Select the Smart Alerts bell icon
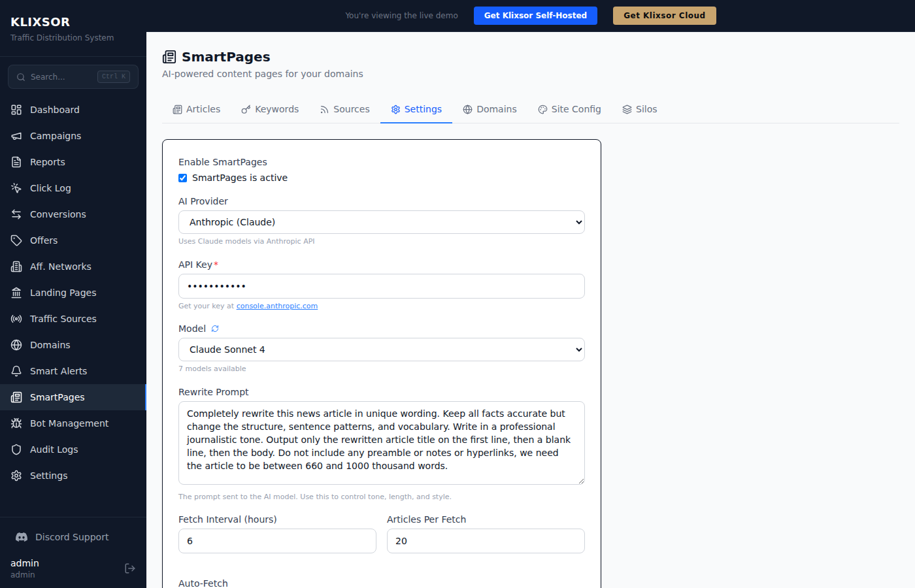 [16, 370]
